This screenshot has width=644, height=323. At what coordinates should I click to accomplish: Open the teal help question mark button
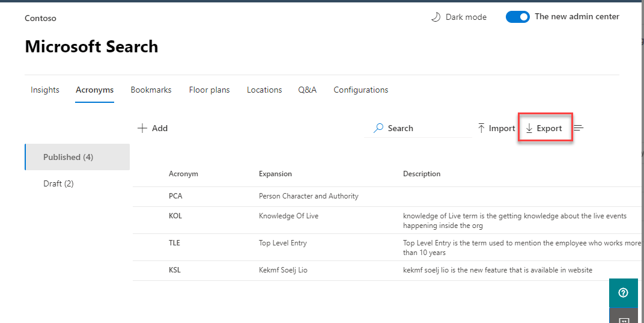(x=623, y=293)
